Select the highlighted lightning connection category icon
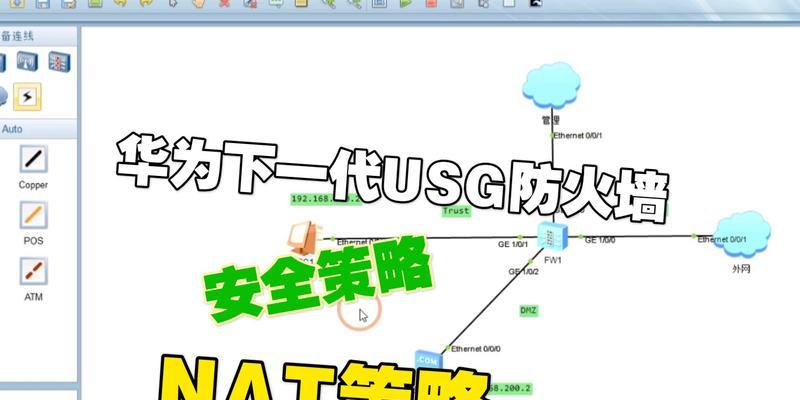 [x=27, y=96]
